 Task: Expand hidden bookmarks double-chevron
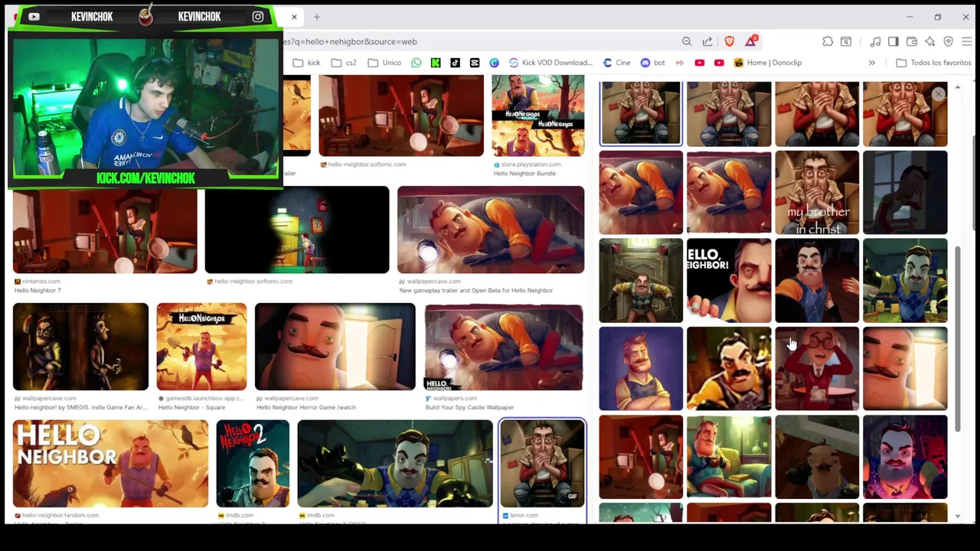pyautogui.click(x=871, y=63)
